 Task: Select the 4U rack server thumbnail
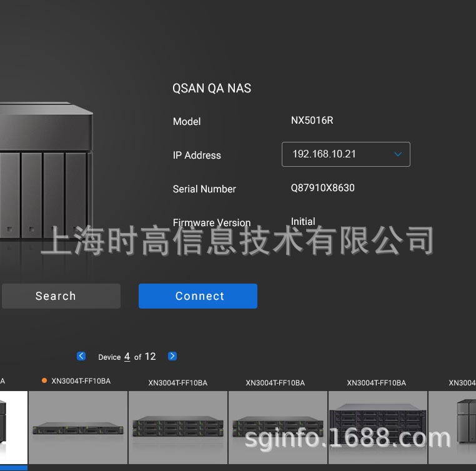[378, 427]
